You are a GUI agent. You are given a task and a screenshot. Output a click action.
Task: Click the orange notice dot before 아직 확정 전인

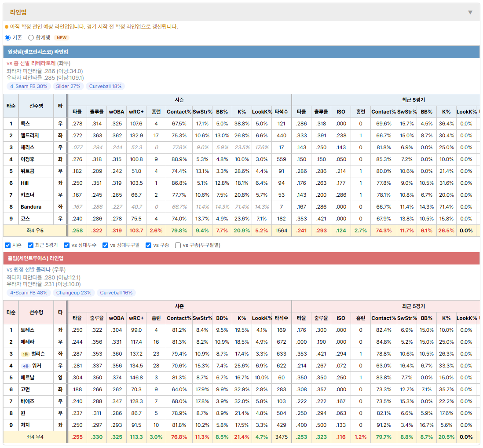(x=7, y=27)
